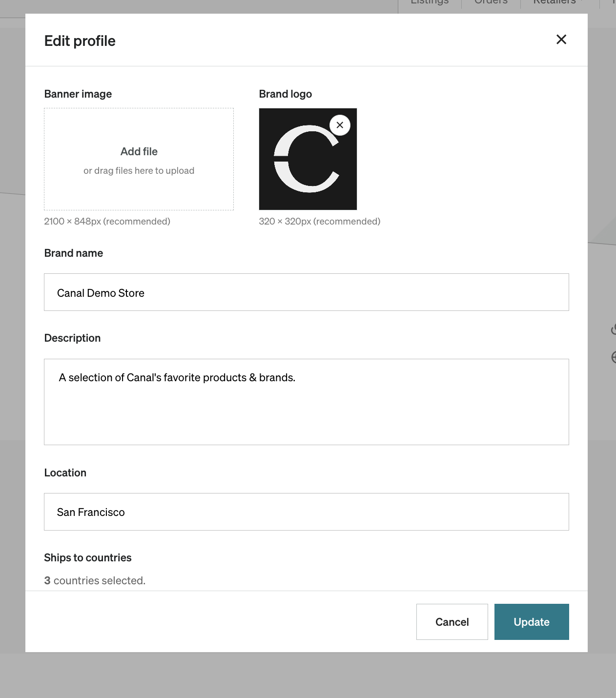Click the Brand logo label
616x698 pixels.
point(286,94)
